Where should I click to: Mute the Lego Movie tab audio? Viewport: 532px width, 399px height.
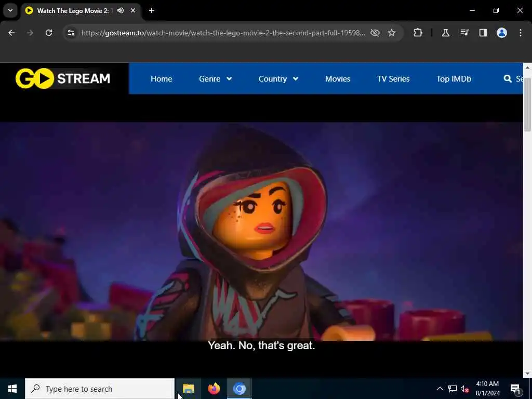point(121,10)
